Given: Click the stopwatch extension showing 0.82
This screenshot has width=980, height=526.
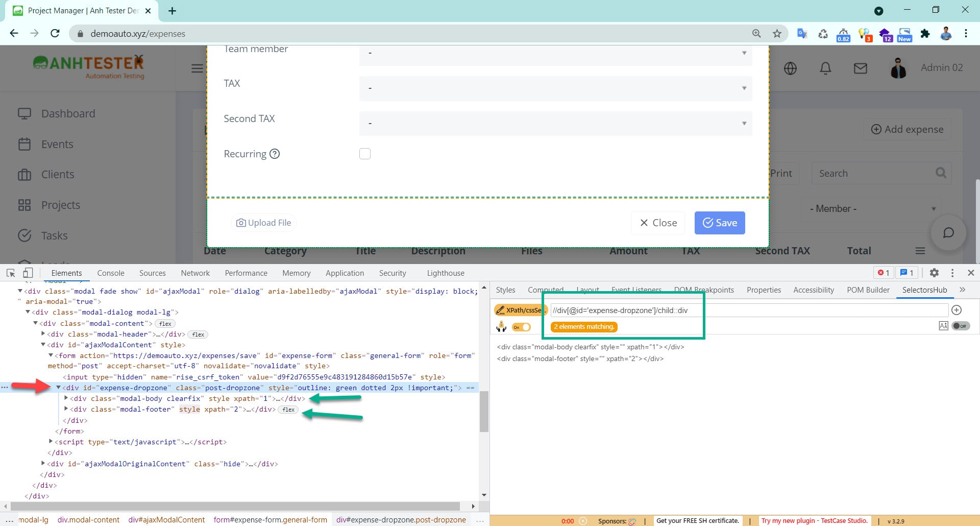Looking at the screenshot, I should coord(843,35).
